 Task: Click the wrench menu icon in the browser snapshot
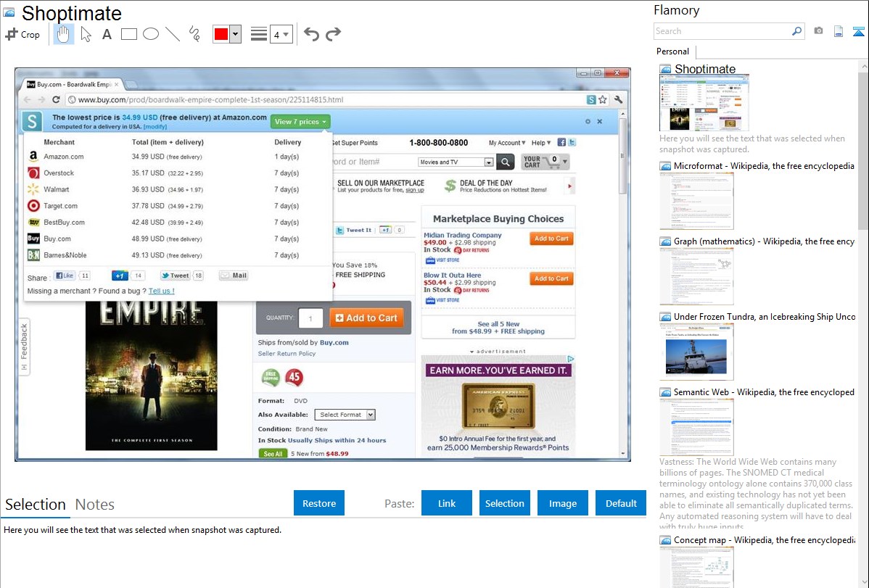(x=619, y=100)
